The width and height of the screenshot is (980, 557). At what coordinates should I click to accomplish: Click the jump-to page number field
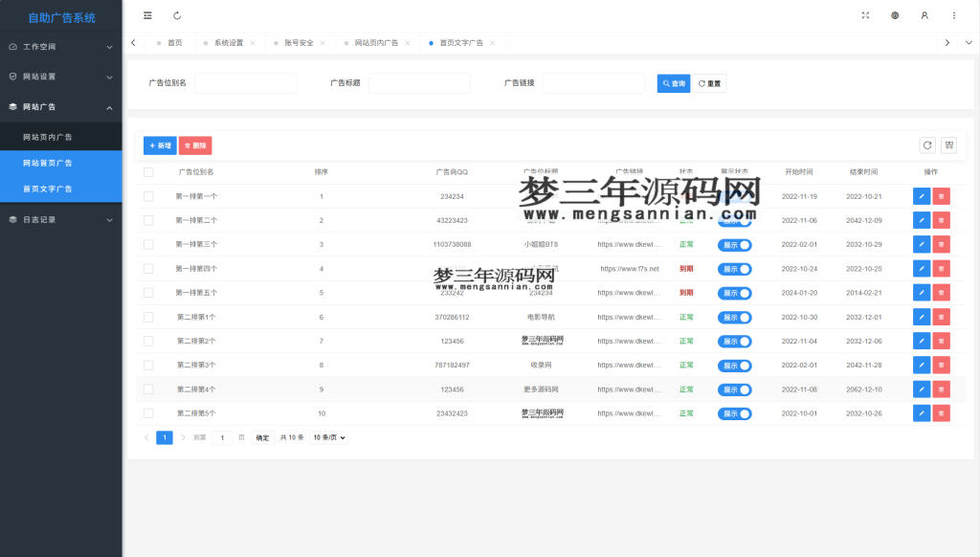click(222, 437)
